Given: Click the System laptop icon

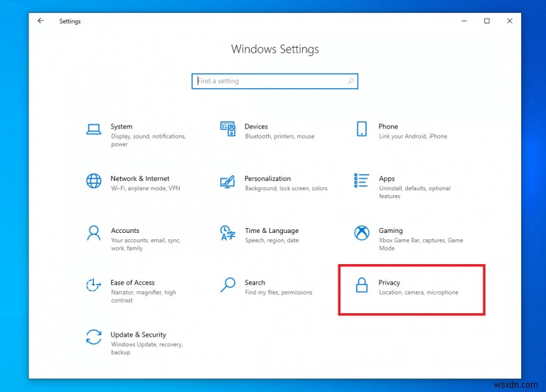Looking at the screenshot, I should (94, 129).
